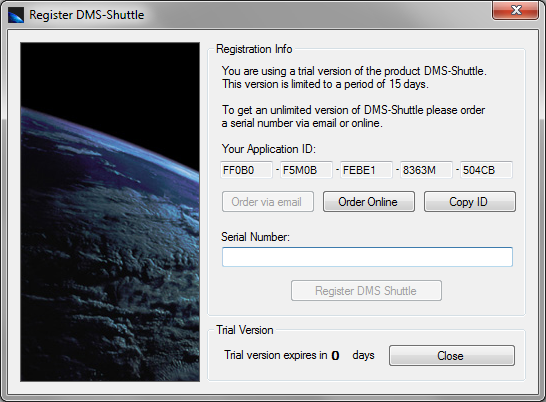Click the DMS-Shuttle title bar app icon
This screenshot has height=402, width=546.
pos(16,15)
